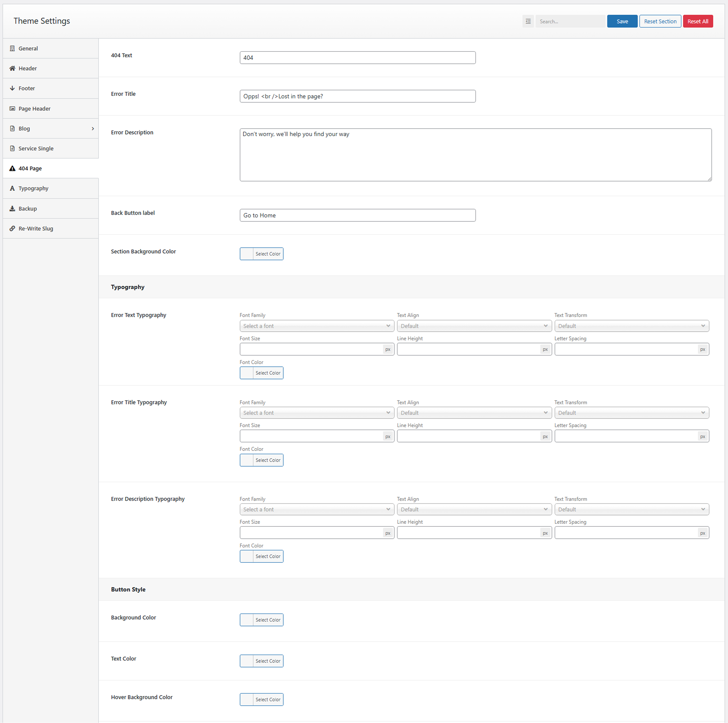The width and height of the screenshot is (728, 723).
Task: Open Error Title Typography Text Align dropdown
Action: pos(474,413)
